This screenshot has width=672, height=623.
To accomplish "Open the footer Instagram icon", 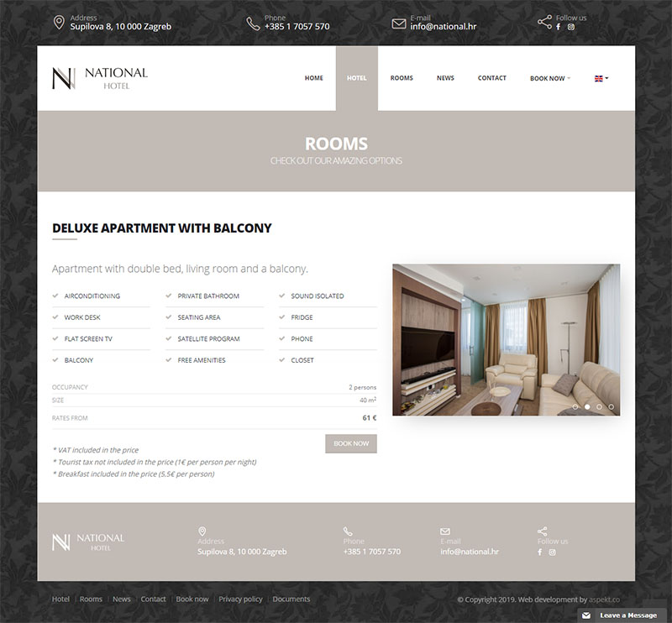I will [x=553, y=552].
